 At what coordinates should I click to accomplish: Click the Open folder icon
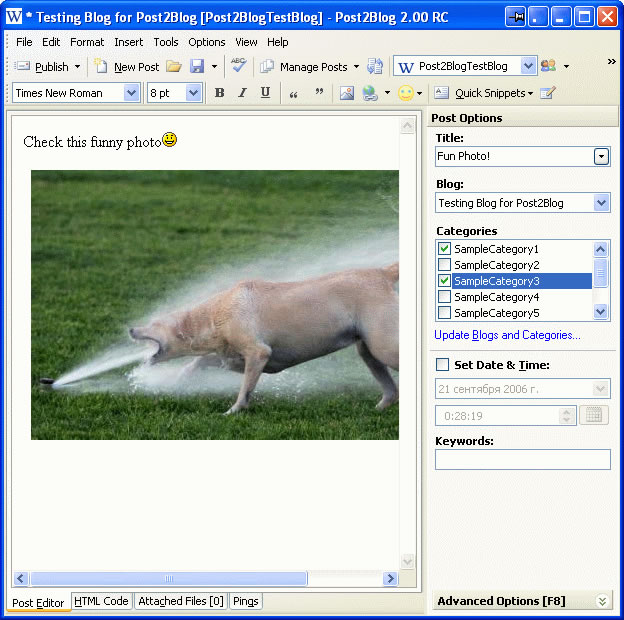pos(174,66)
